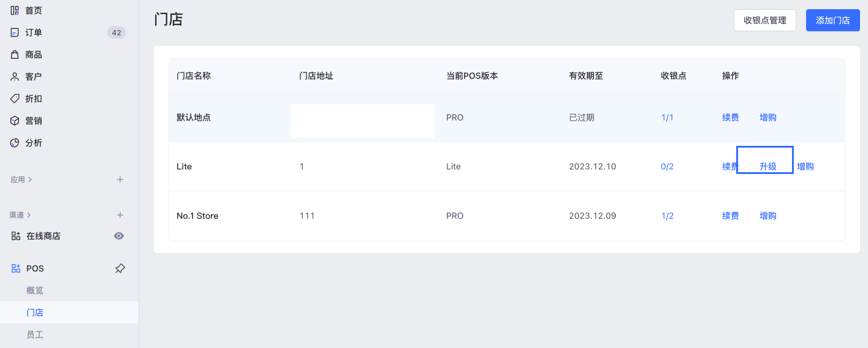The height and width of the screenshot is (348, 868).
Task: Click the 添加门店 button
Action: (x=833, y=20)
